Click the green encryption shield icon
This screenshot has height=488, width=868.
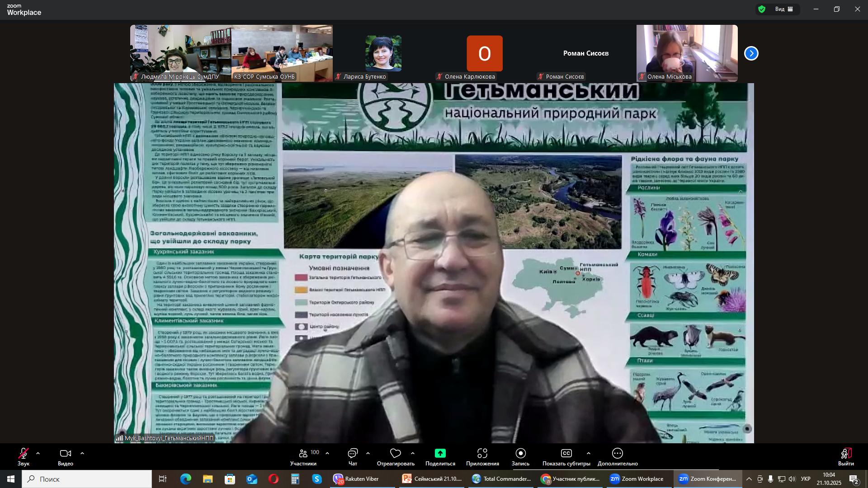pyautogui.click(x=762, y=9)
